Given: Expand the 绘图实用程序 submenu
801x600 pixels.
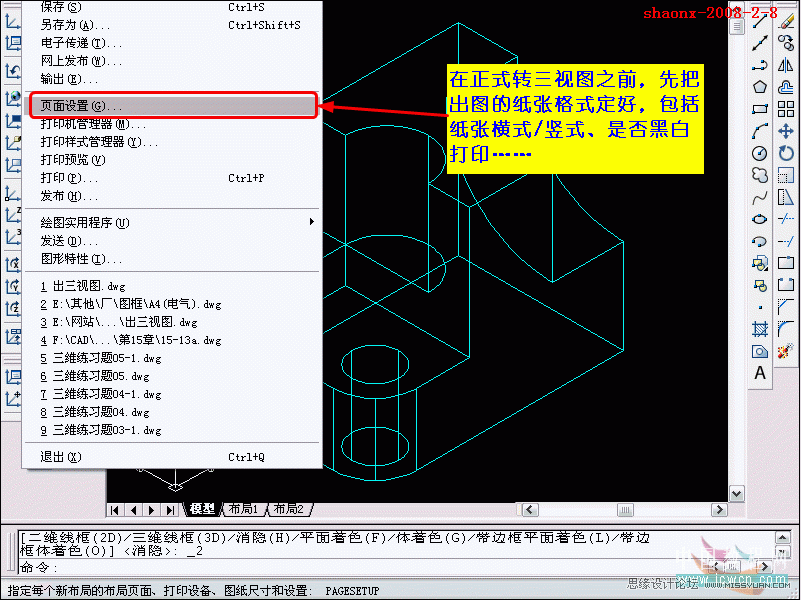Looking at the screenshot, I should tap(85, 222).
